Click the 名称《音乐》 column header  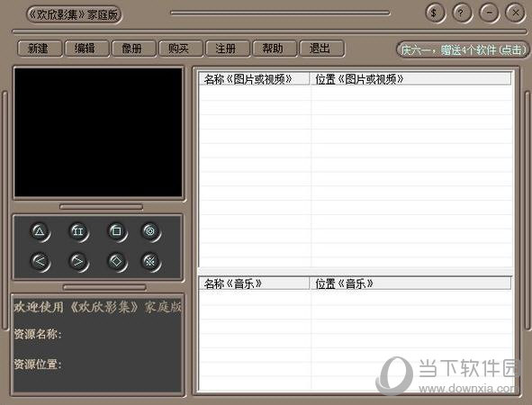[254, 283]
